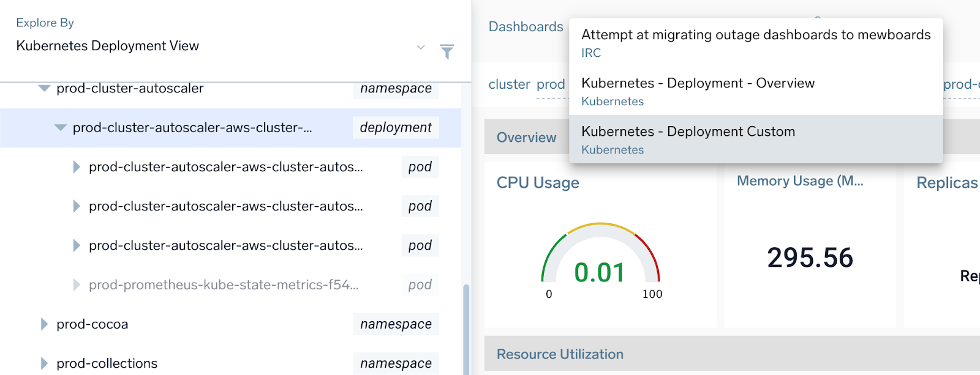Click the Resource Utilization section header
Viewport: 980px width, 375px height.
point(560,354)
